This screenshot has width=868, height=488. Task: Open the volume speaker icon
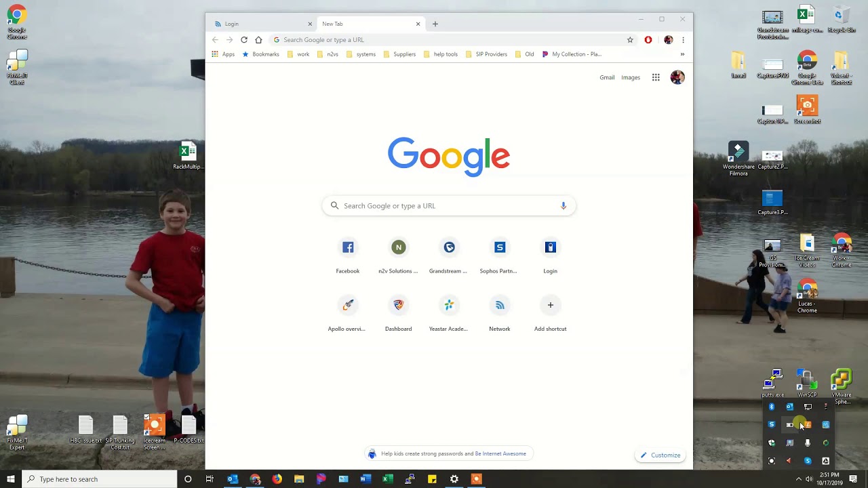click(810, 479)
